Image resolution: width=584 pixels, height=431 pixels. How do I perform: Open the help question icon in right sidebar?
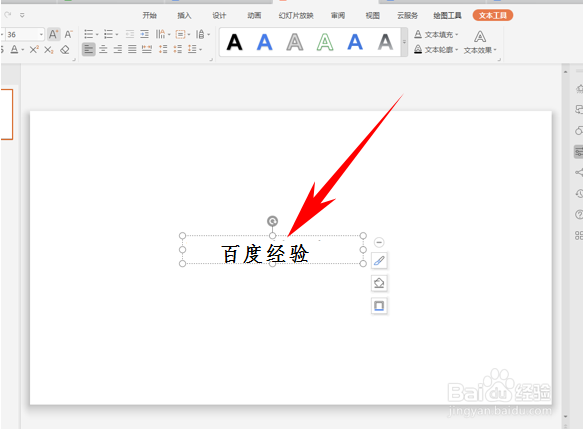click(x=579, y=215)
